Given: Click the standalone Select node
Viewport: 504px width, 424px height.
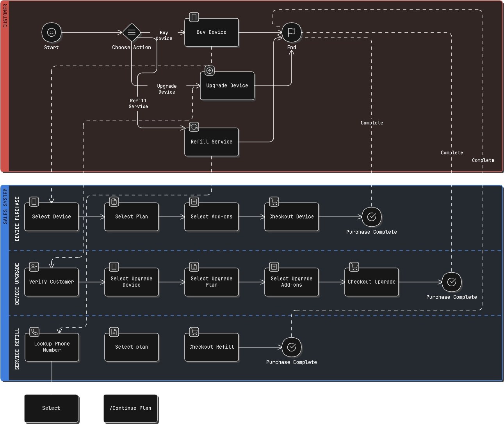Looking at the screenshot, I should [51, 408].
